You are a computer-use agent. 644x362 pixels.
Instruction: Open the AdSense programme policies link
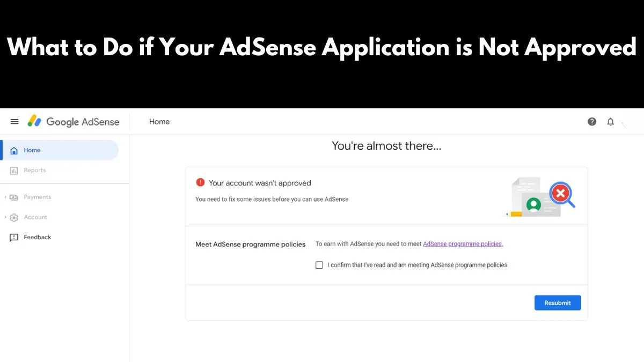coord(463,243)
